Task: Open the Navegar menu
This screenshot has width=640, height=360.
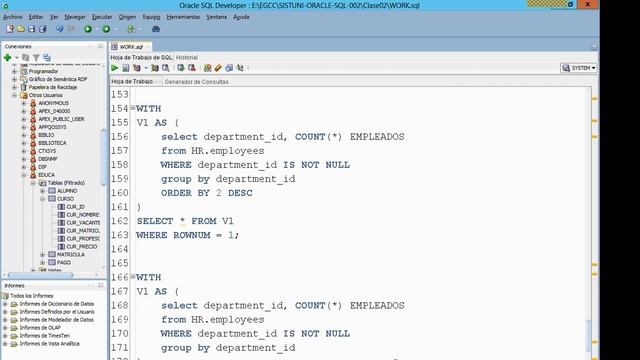Action: click(75, 17)
